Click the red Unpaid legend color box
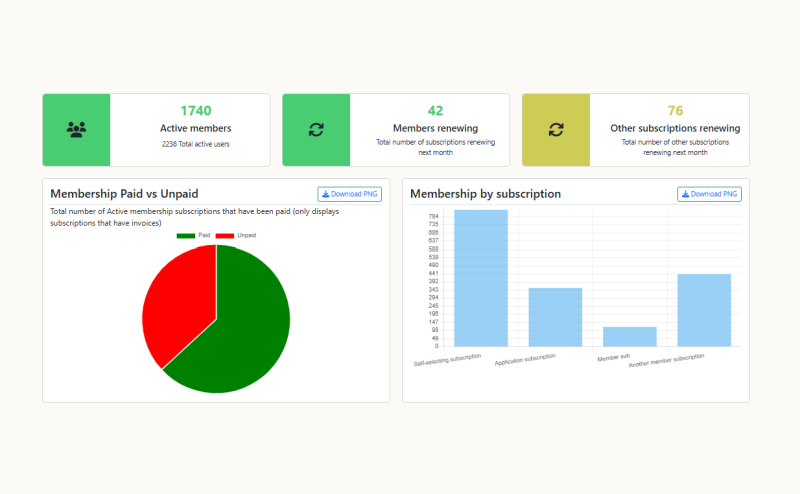 click(x=225, y=235)
